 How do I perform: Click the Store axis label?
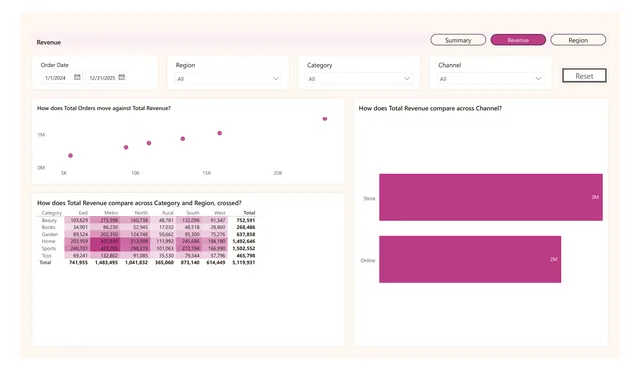[369, 199]
